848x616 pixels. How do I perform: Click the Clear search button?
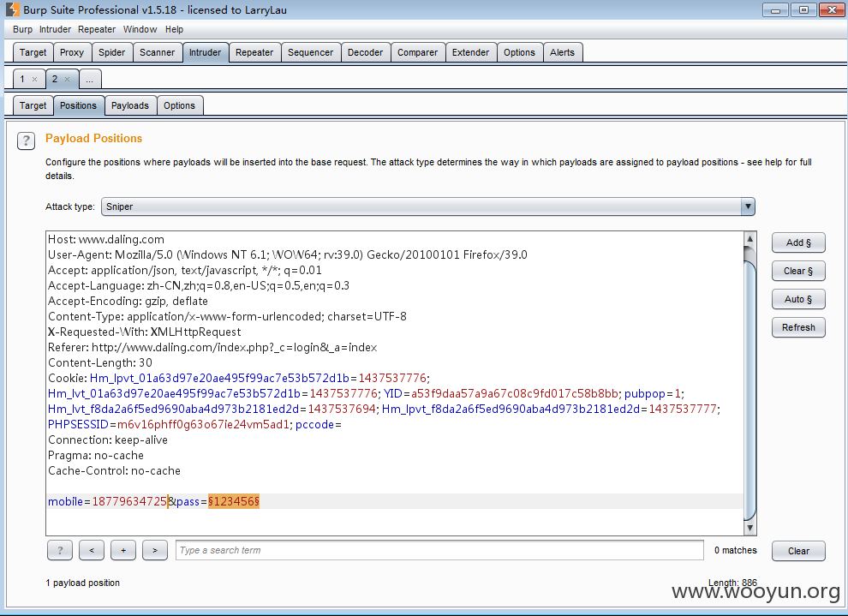798,551
